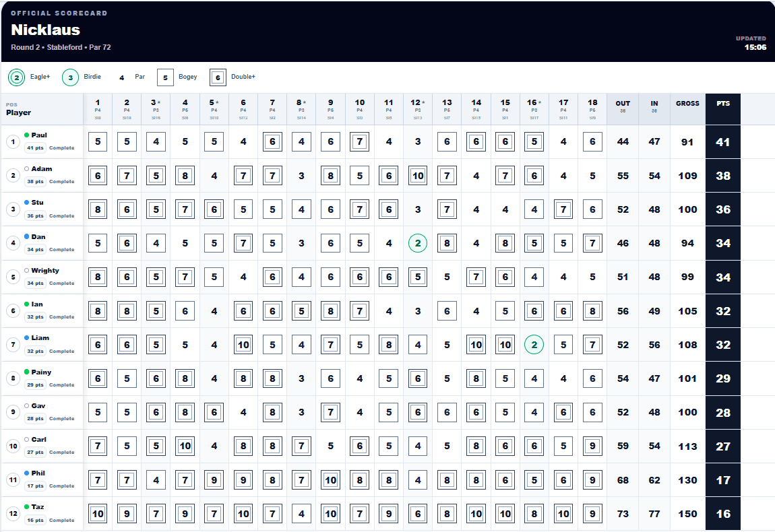Image resolution: width=775 pixels, height=532 pixels.
Task: Select the hole 1 column header
Action: [97, 108]
